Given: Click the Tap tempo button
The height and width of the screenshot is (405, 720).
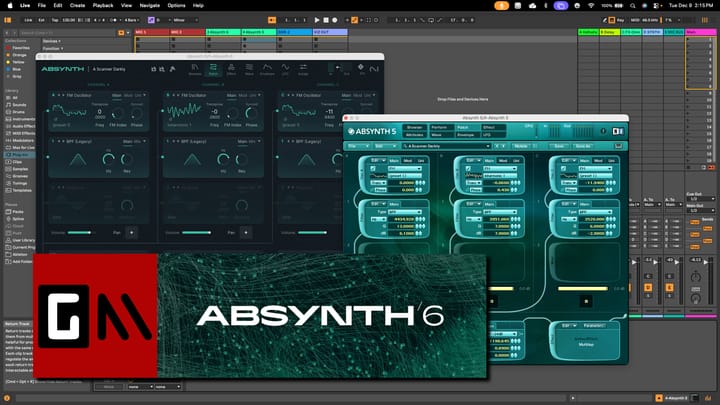Looking at the screenshot, I should point(55,20).
